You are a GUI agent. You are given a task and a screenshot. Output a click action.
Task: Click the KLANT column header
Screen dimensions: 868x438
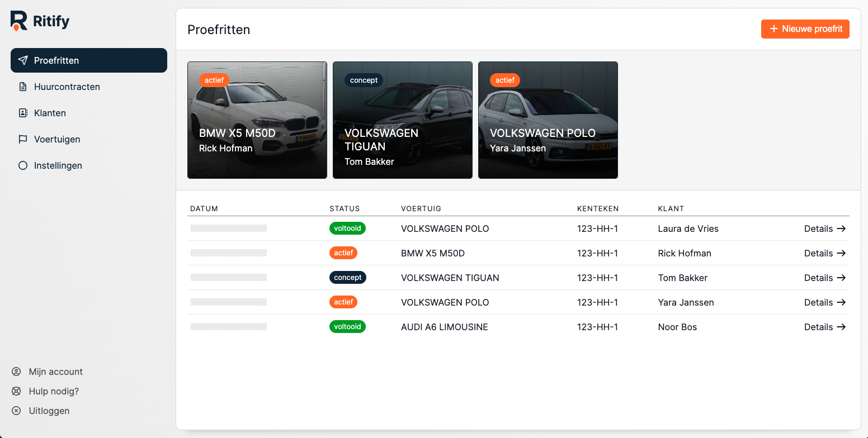pos(671,208)
